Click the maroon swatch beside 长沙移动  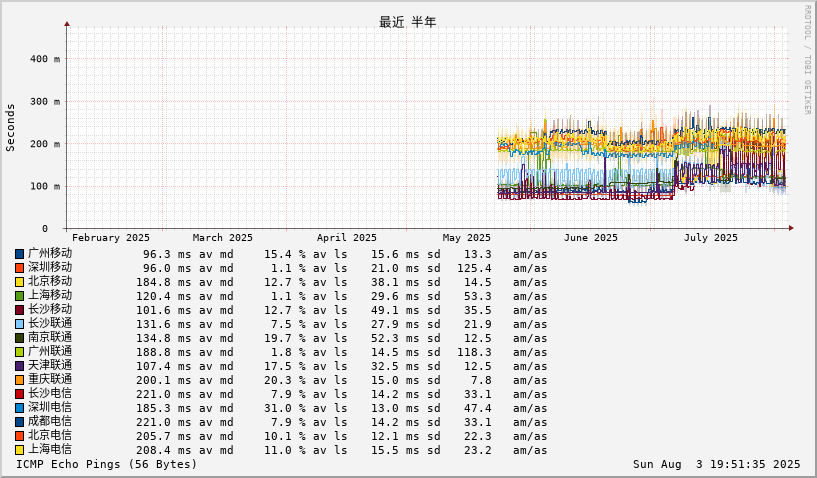19,310
